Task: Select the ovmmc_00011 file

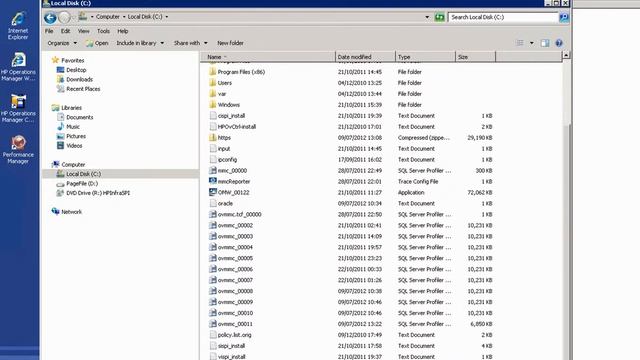Action: 235,324
